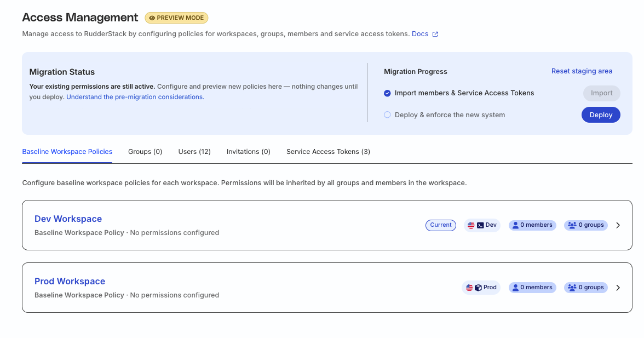Open the Dev Workspace title link
The width and height of the screenshot is (644, 338).
pos(68,219)
